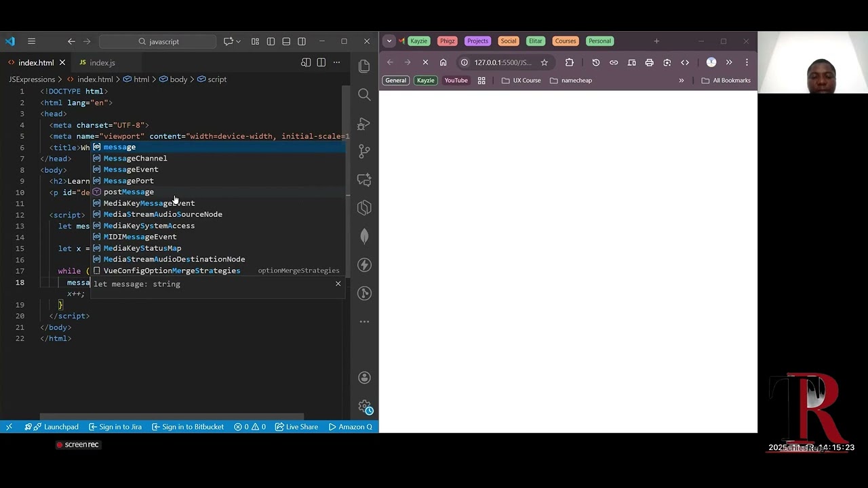Click the 127.0.0.1 address bar
Image resolution: width=868 pixels, height=488 pixels.
pyautogui.click(x=502, y=62)
